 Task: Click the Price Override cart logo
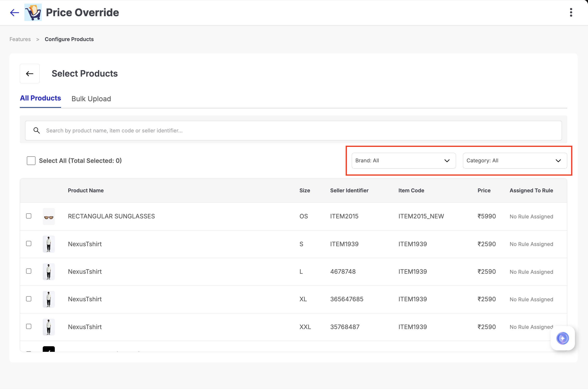(x=33, y=12)
